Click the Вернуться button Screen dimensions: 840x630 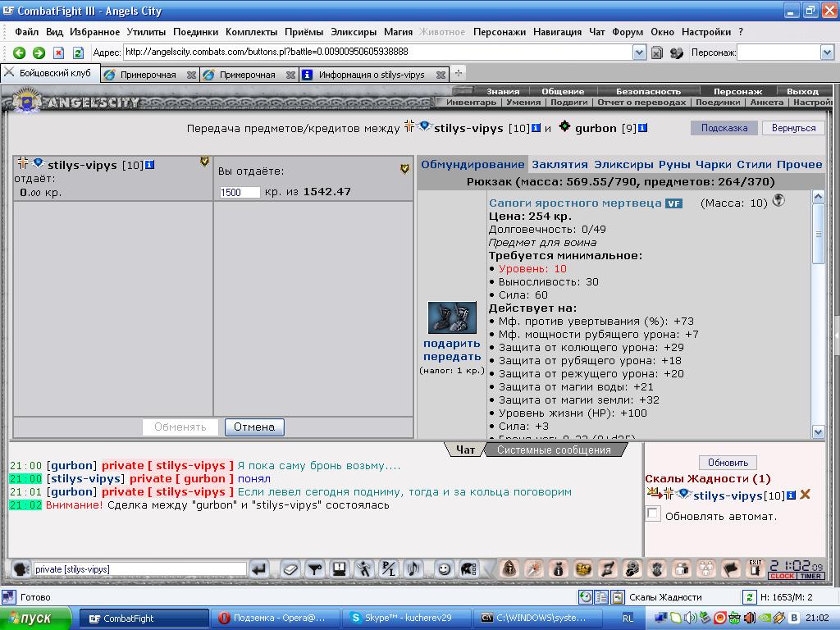(793, 128)
